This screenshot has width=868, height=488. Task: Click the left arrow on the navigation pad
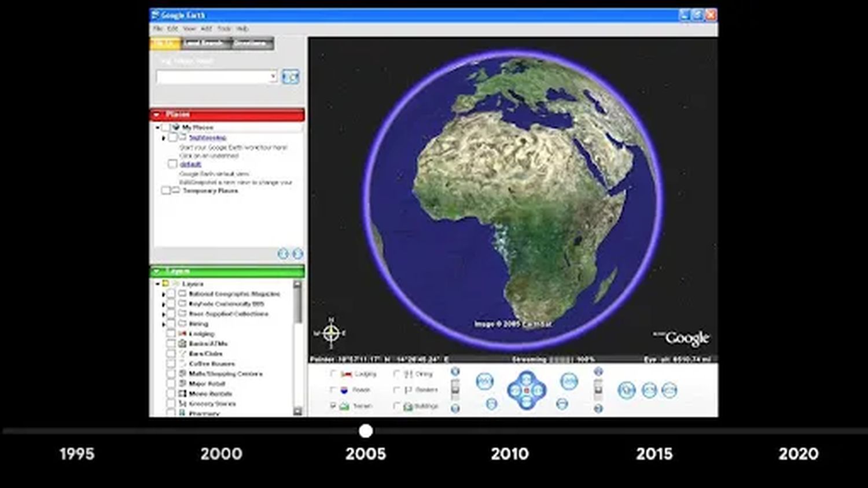click(x=514, y=390)
